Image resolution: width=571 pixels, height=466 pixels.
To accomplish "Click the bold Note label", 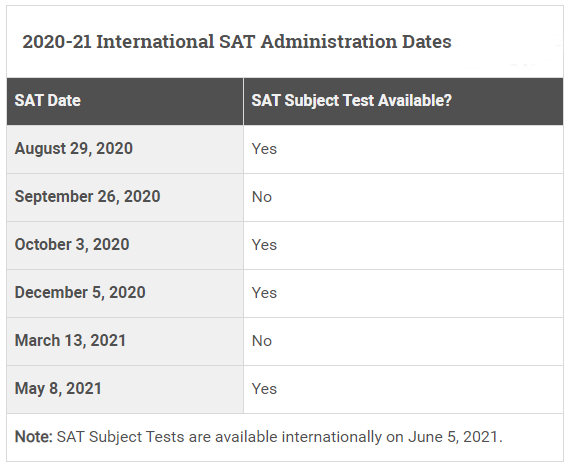I will coord(34,437).
